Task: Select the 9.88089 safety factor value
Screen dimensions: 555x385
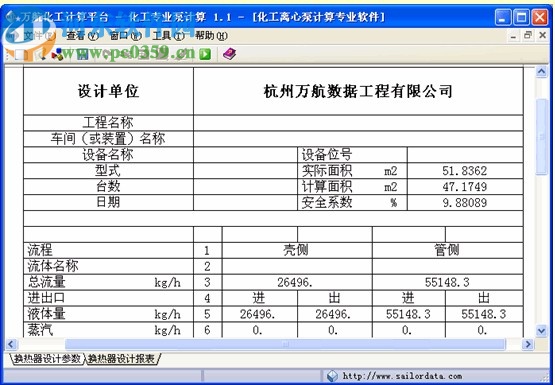Action: coord(465,202)
